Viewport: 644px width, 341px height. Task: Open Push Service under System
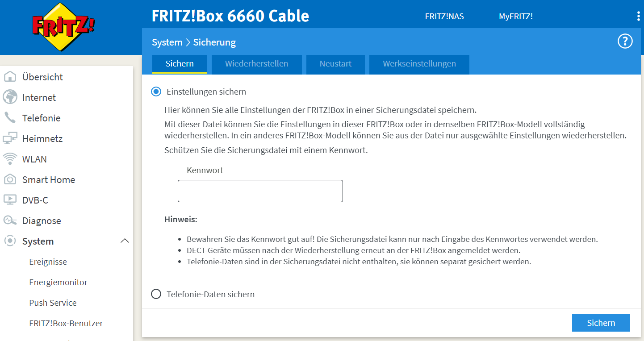pos(53,303)
